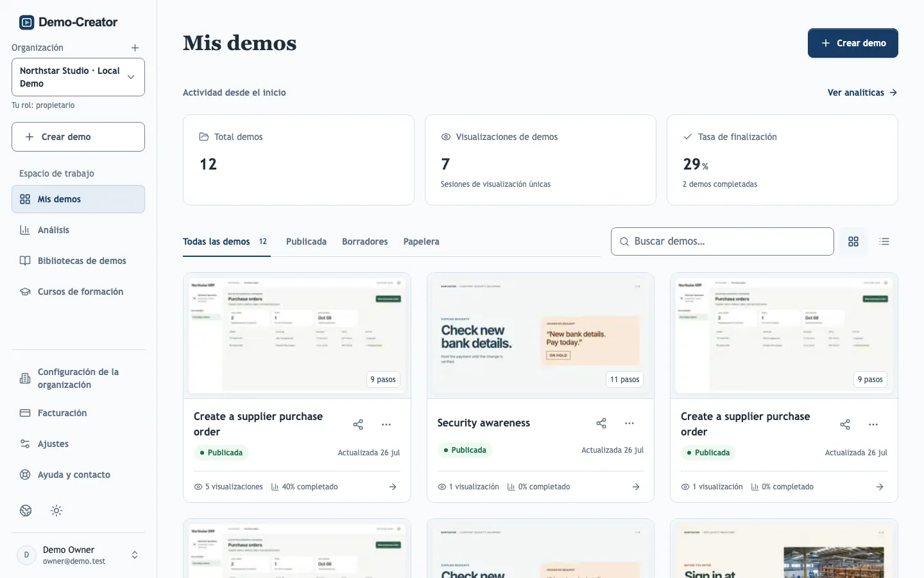
Task: Share the Security awareness demo
Action: point(601,423)
